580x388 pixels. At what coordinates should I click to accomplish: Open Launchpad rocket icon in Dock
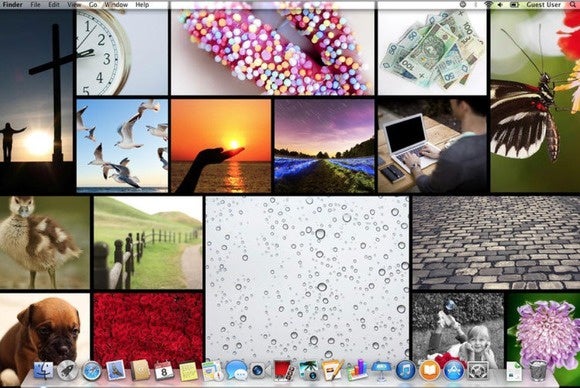(67, 371)
